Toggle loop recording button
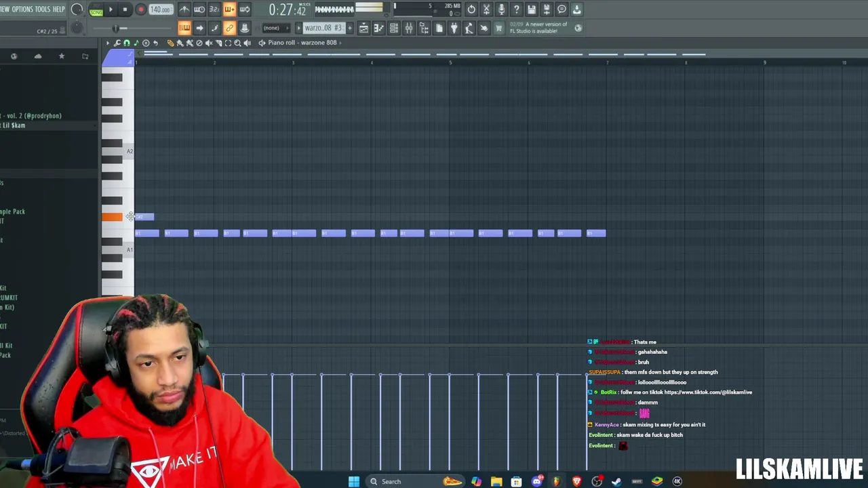This screenshot has height=488, width=868. (245, 9)
